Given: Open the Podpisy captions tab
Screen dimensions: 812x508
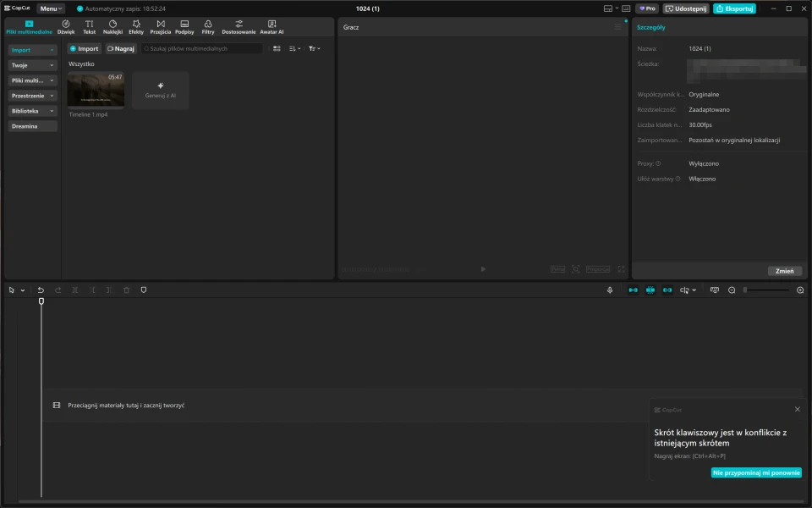Looking at the screenshot, I should [x=184, y=26].
